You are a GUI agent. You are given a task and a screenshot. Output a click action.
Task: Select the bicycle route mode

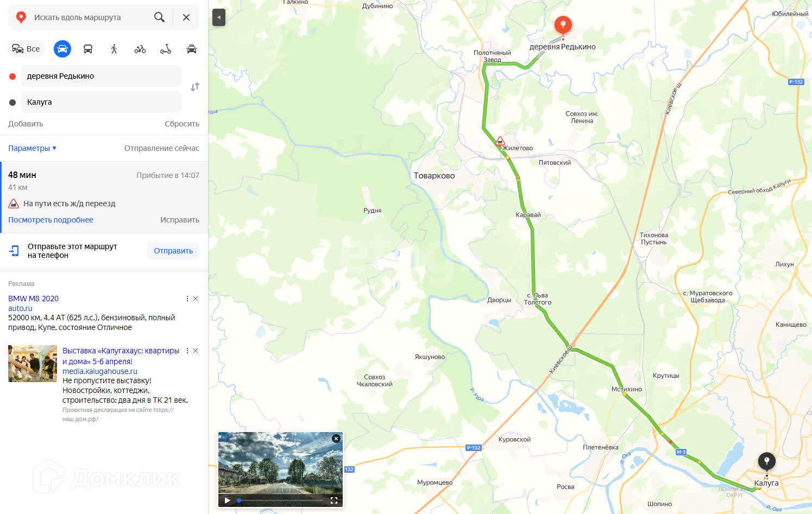pyautogui.click(x=140, y=49)
